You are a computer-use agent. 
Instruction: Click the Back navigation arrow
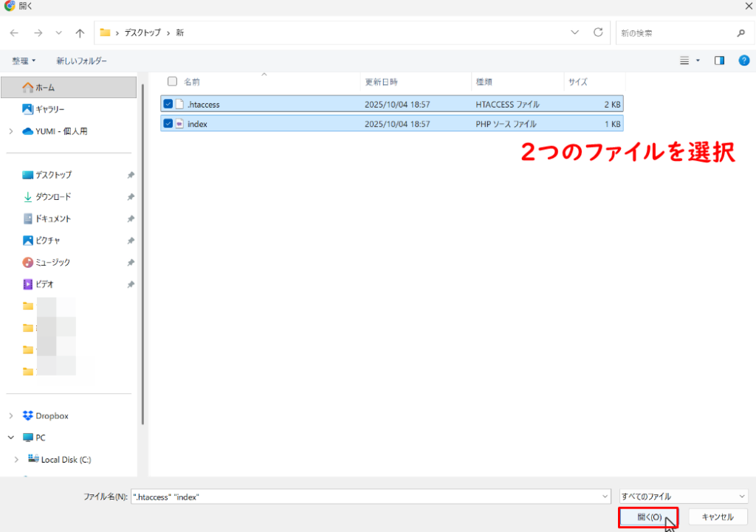pos(14,33)
